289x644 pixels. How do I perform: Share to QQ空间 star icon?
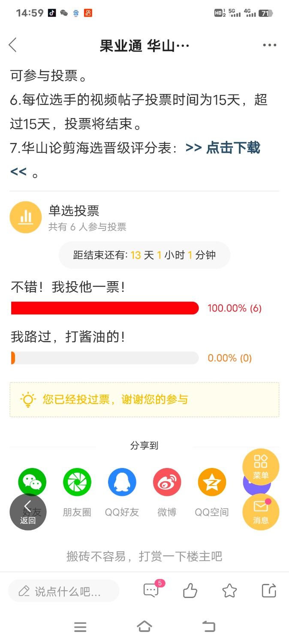[x=212, y=482]
